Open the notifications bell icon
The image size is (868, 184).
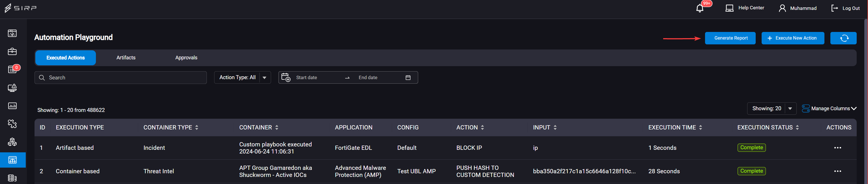[700, 8]
